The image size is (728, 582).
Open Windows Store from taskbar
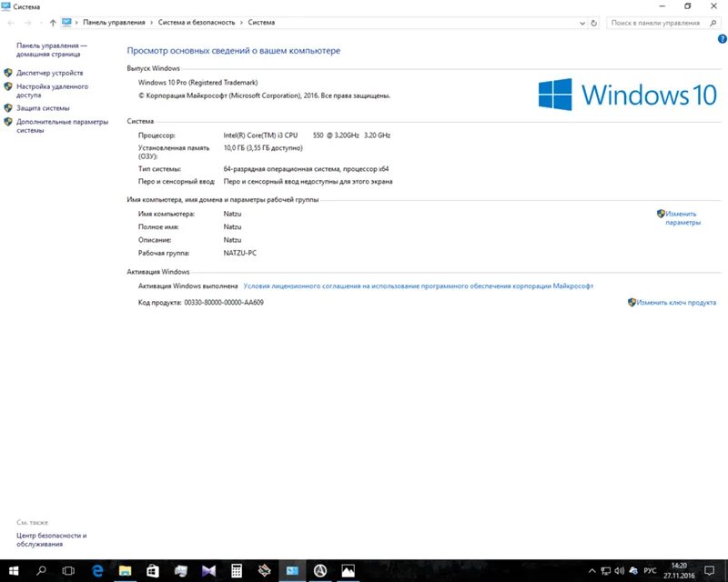coord(153,571)
